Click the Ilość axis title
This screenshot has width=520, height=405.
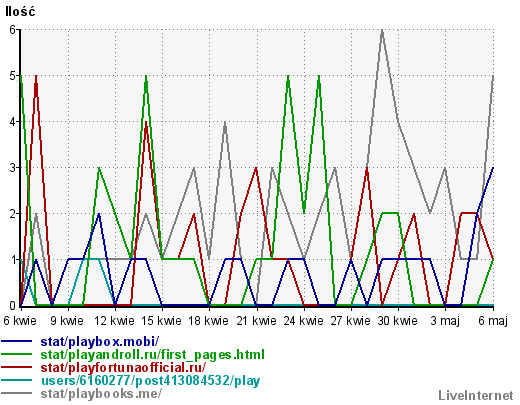pos(20,12)
